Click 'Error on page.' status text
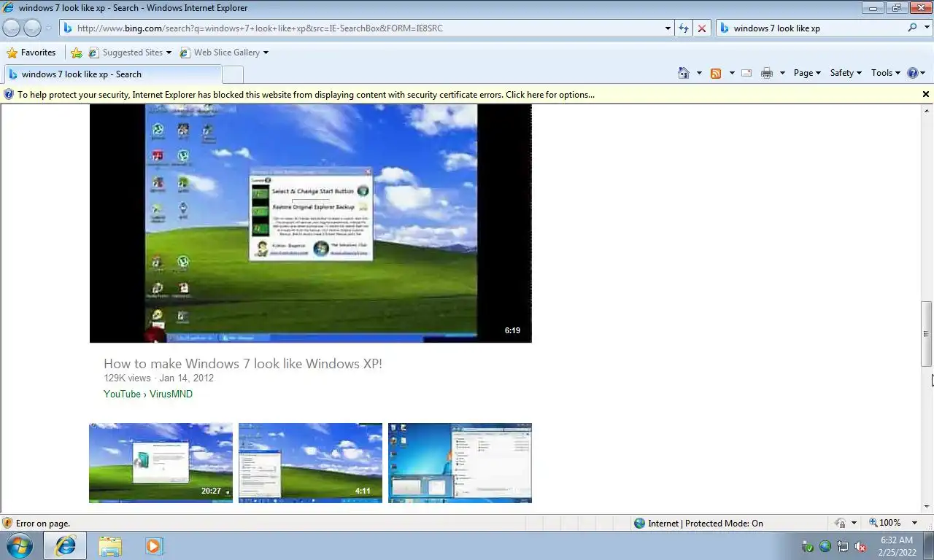934x560 pixels. [43, 523]
